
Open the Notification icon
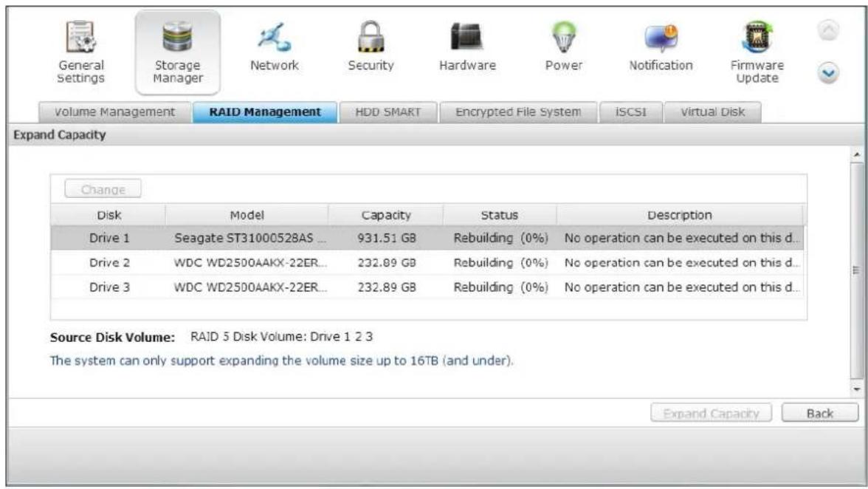pyautogui.click(x=661, y=47)
